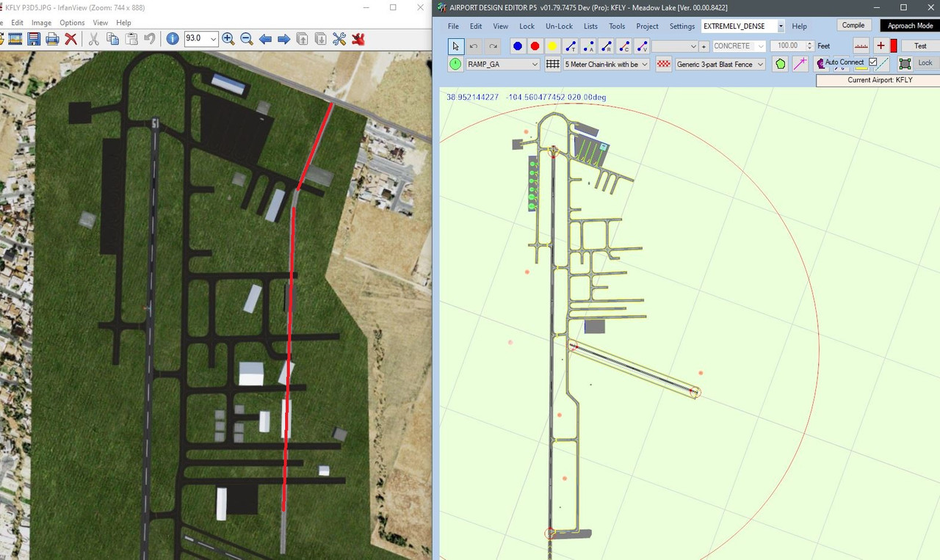Screen dimensions: 940x560
Task: Click Zoom In magnifier in IrfanView
Action: 228,39
